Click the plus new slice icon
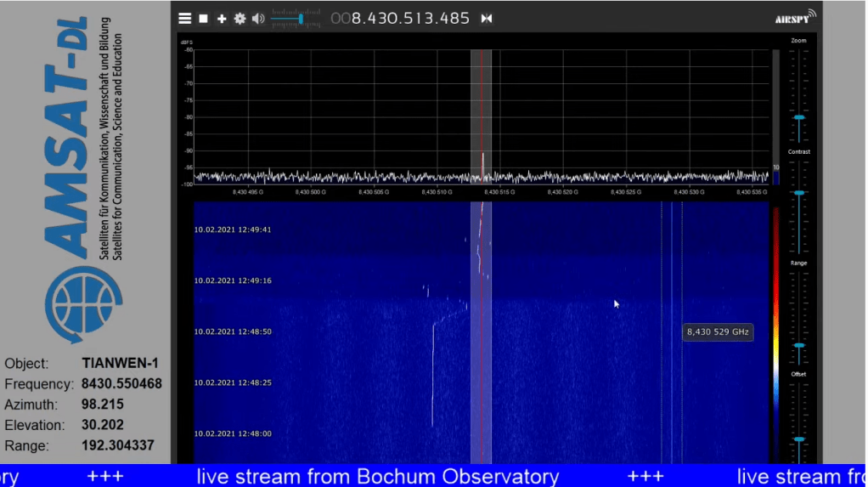 (222, 19)
